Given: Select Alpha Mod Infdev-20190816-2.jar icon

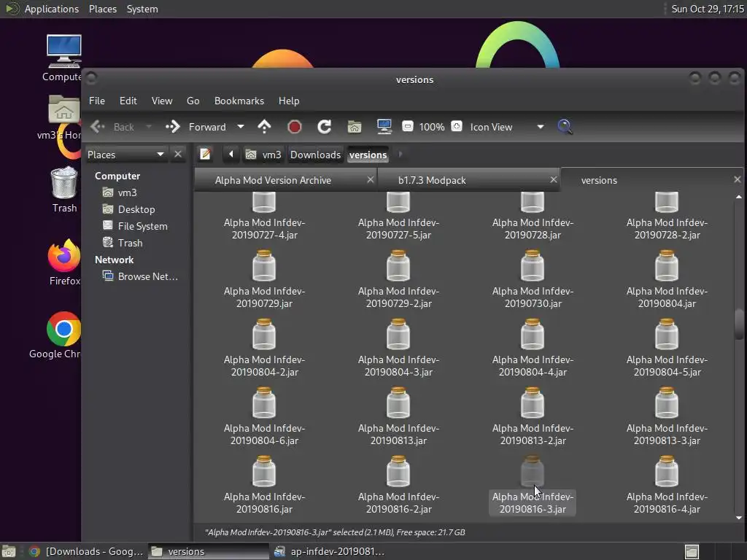Looking at the screenshot, I should pos(398,472).
